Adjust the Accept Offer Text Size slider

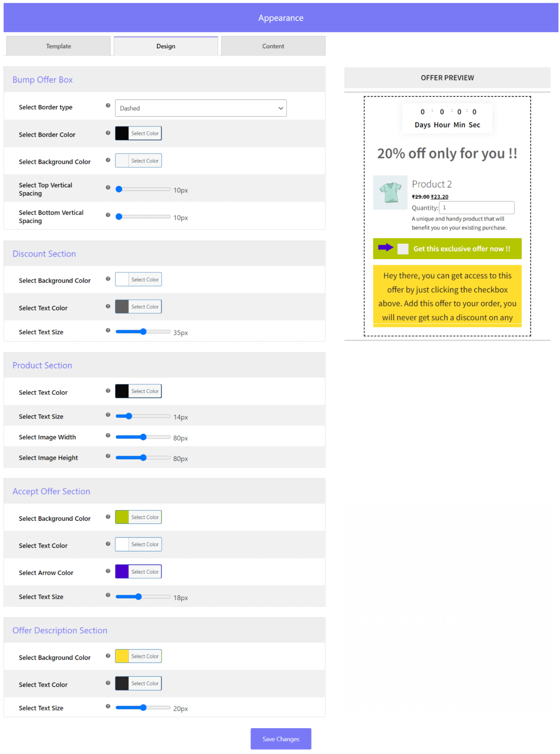143,597
